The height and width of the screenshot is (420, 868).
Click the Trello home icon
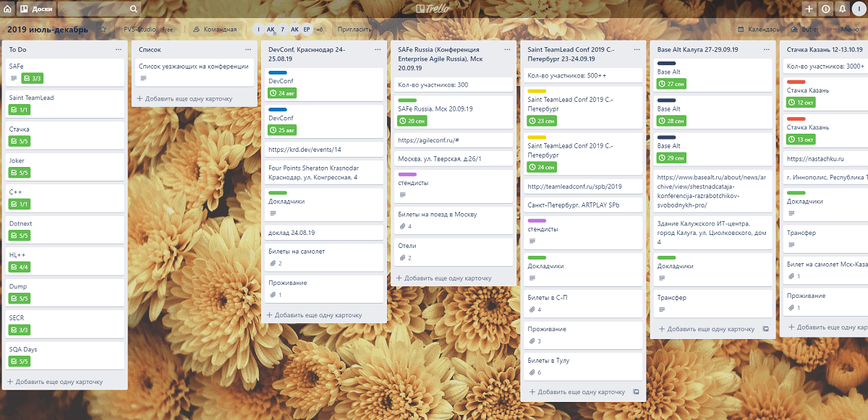(x=8, y=9)
